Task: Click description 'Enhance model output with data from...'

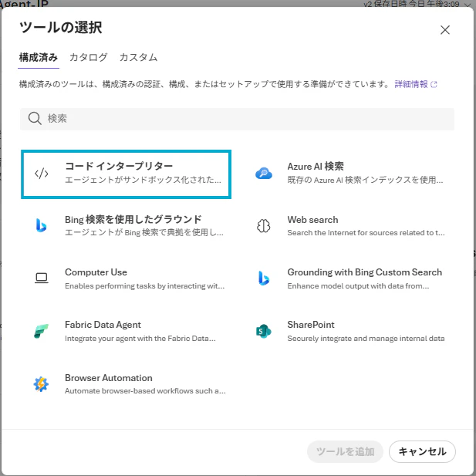Action: 358,286
